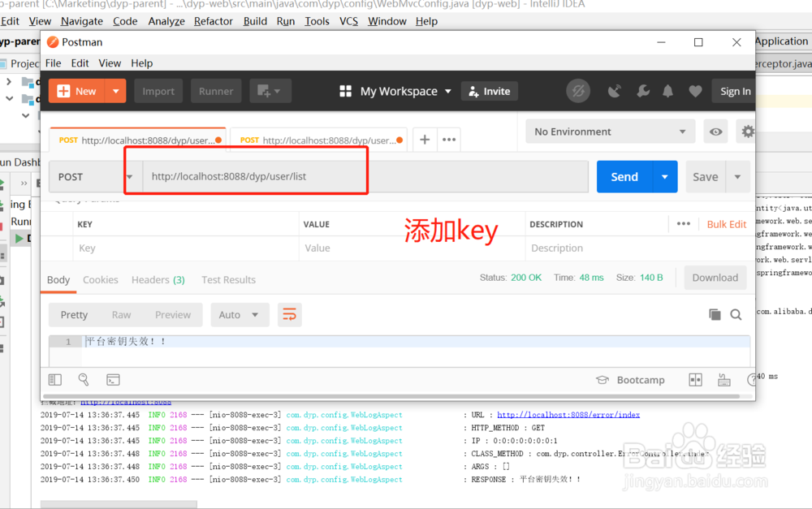Expand Save options dropdown arrow

tap(738, 177)
